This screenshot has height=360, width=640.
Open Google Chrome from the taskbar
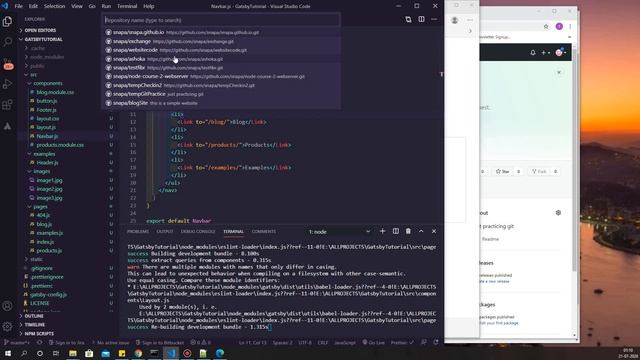tap(138, 353)
